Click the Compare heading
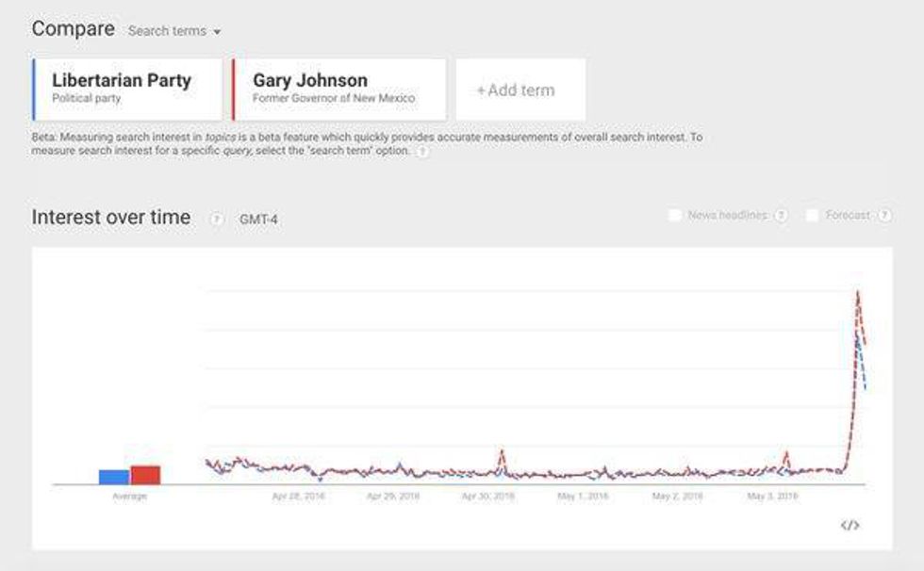 coord(74,29)
